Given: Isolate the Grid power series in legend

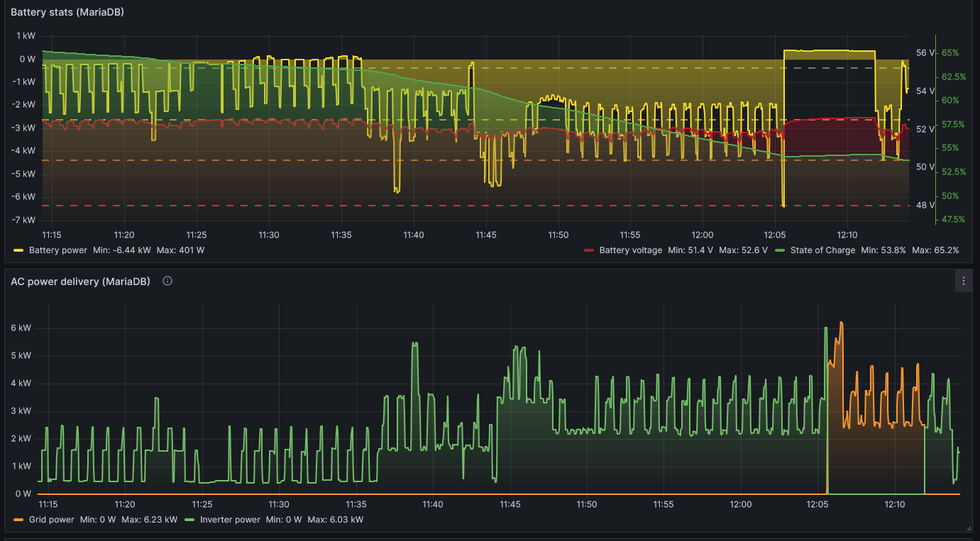Looking at the screenshot, I should (51, 520).
